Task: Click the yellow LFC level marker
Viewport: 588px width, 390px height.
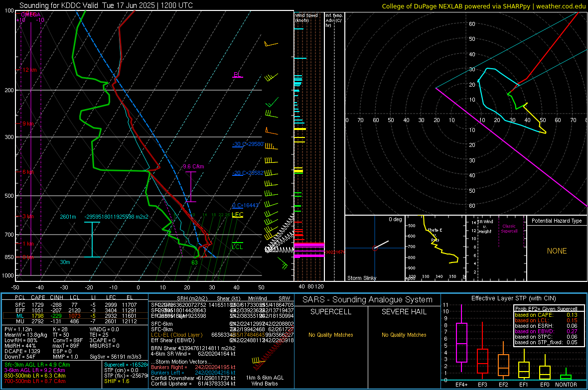Action: point(237,215)
